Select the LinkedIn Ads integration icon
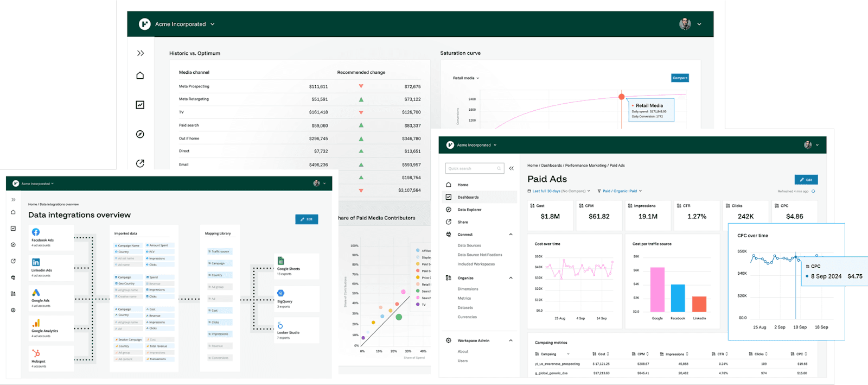This screenshot has width=868, height=385. (x=36, y=262)
